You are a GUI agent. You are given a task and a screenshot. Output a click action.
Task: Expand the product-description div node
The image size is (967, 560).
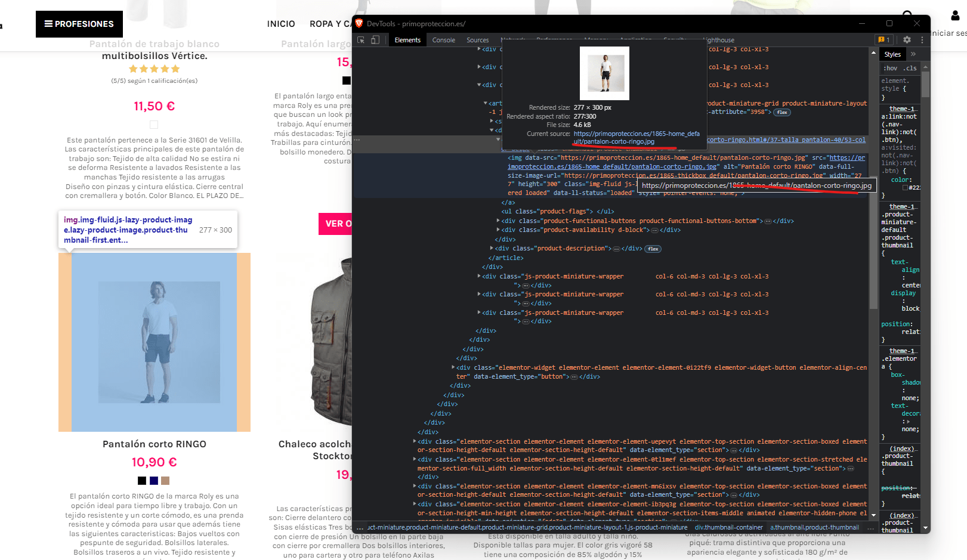coord(492,248)
